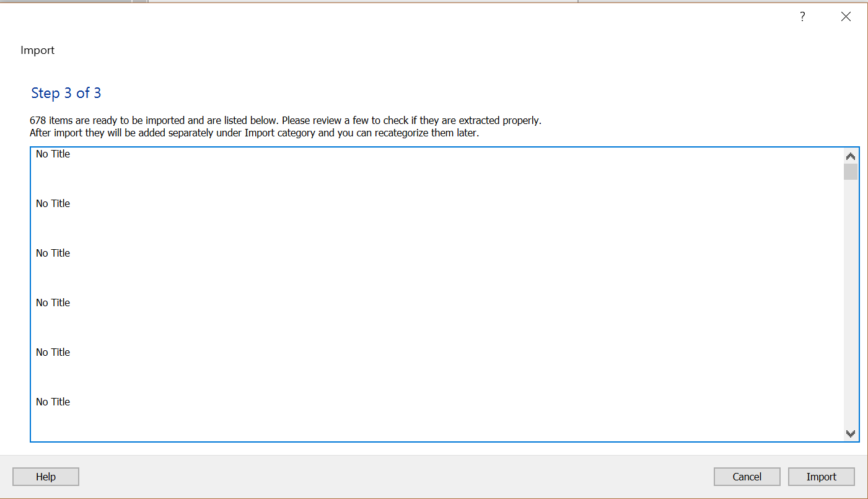
Task: Click the Step 3 of 3 heading
Action: pyautogui.click(x=66, y=94)
